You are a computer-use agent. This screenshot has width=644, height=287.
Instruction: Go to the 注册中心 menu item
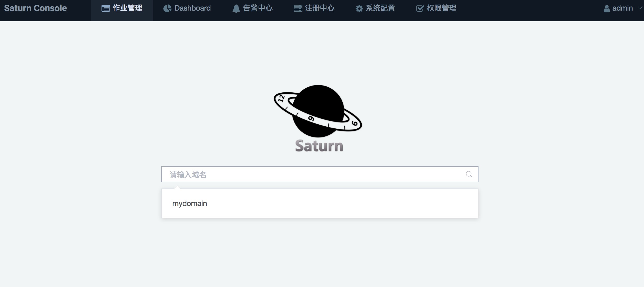pyautogui.click(x=320, y=8)
